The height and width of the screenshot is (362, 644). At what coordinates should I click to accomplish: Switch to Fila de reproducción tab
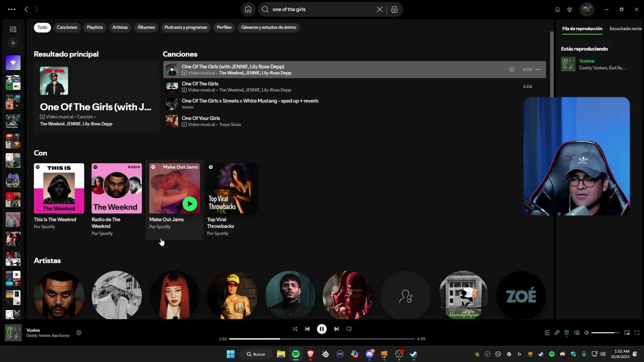[582, 29]
